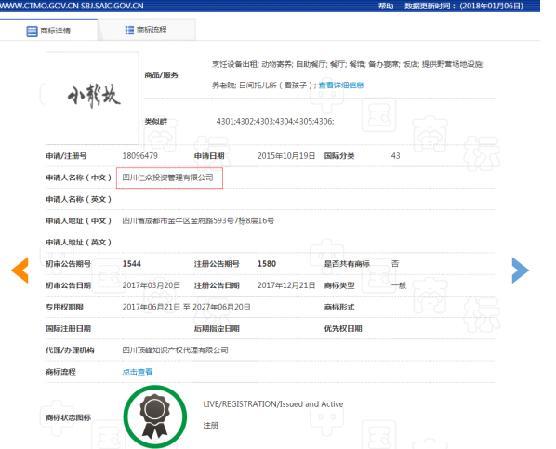
Task: Click preliminary announcement date 2017年03月20日
Action: tap(151, 286)
